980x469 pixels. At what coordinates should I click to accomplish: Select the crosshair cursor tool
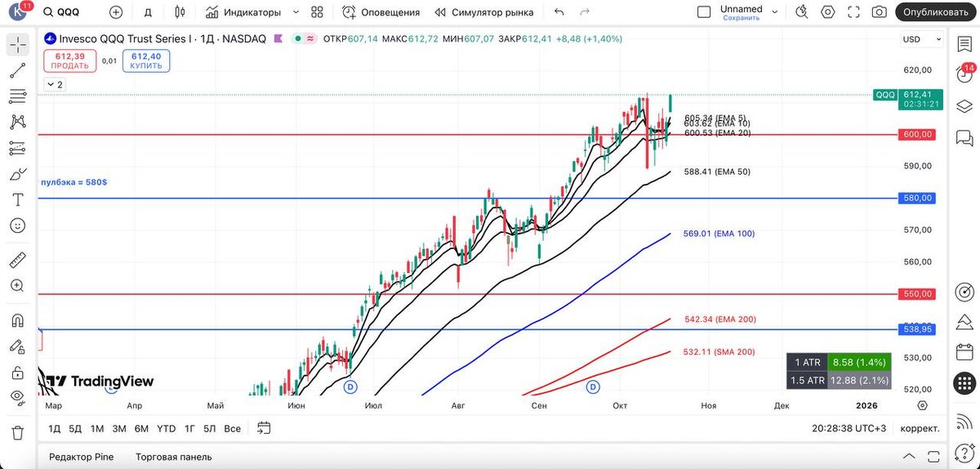[18, 46]
